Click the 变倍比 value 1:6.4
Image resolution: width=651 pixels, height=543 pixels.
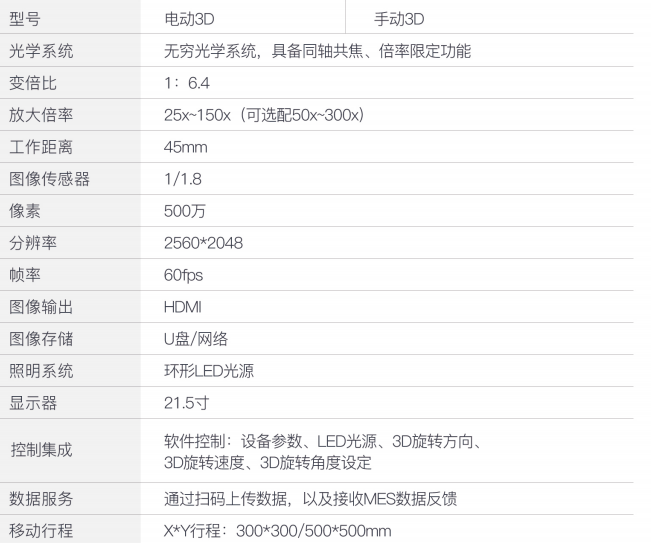click(187, 83)
